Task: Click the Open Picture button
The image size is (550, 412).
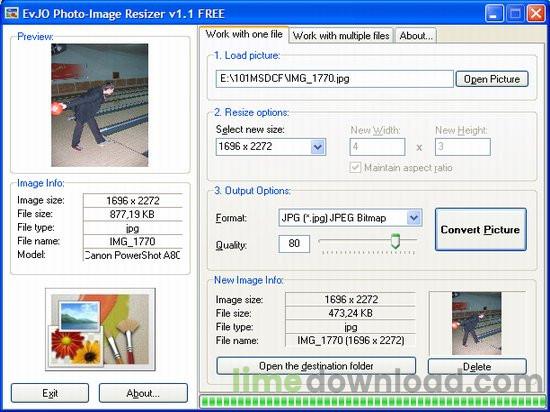Action: click(x=492, y=79)
